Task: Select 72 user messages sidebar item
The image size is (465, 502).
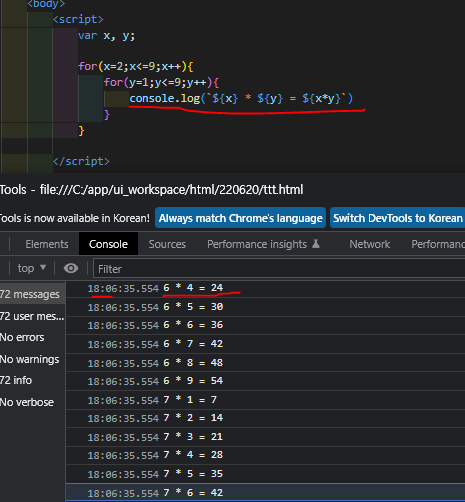Action: pyautogui.click(x=32, y=316)
